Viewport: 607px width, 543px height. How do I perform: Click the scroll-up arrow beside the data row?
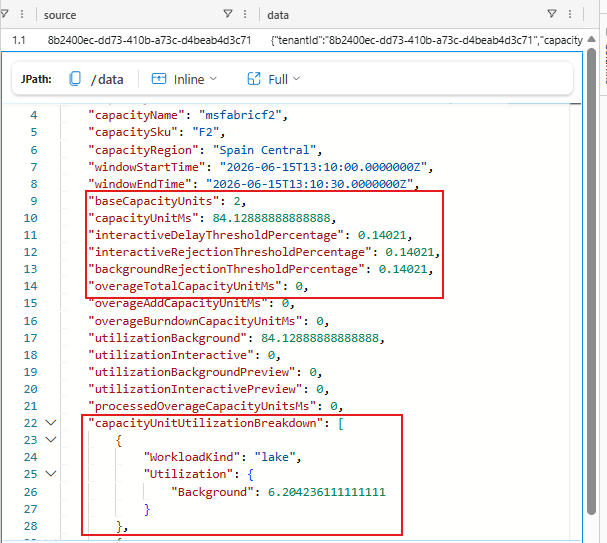[591, 39]
